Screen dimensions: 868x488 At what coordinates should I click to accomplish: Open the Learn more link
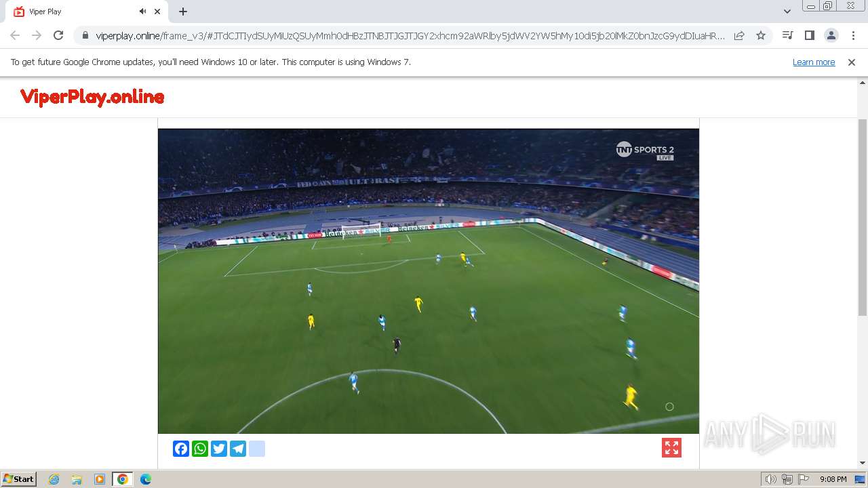coord(814,62)
